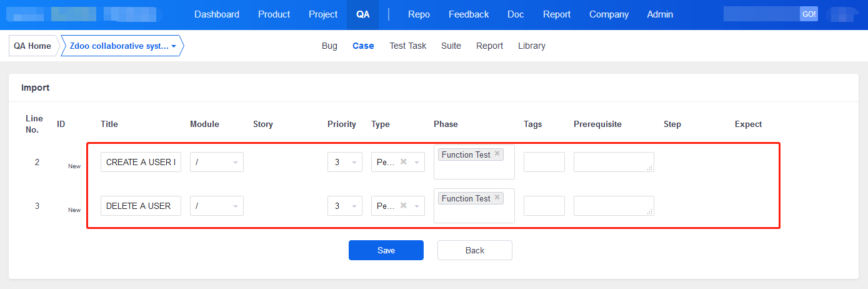Click the CREATE A USER title field
Screen dimensions: 868x289
(x=141, y=162)
